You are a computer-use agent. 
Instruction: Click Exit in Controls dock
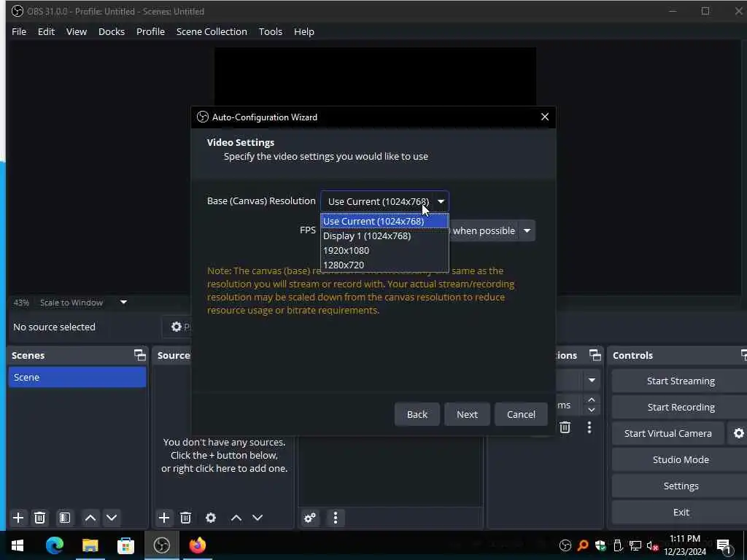[x=681, y=512]
